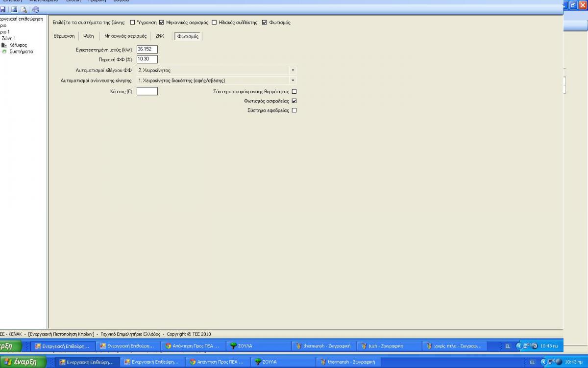
Task: Open Απάντηση Προς ΠΕΑ Chrome item in the bottom taskbar
Action: click(x=219, y=362)
